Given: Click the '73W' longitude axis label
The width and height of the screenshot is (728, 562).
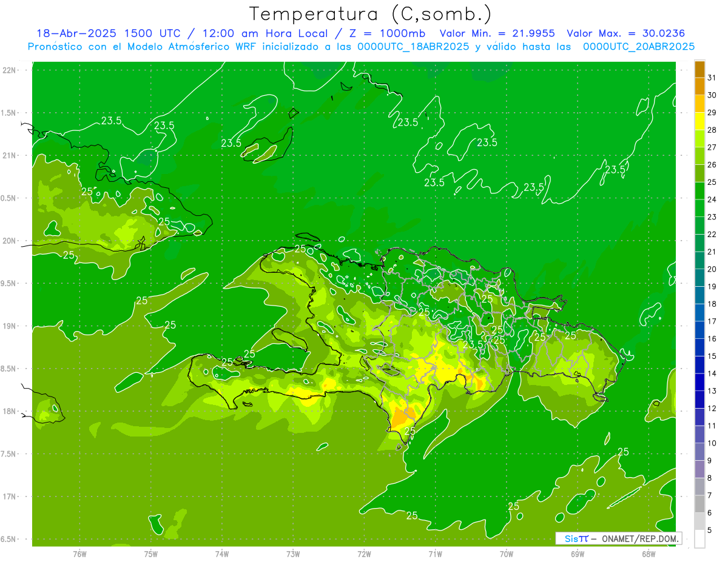Looking at the screenshot, I should click(293, 554).
